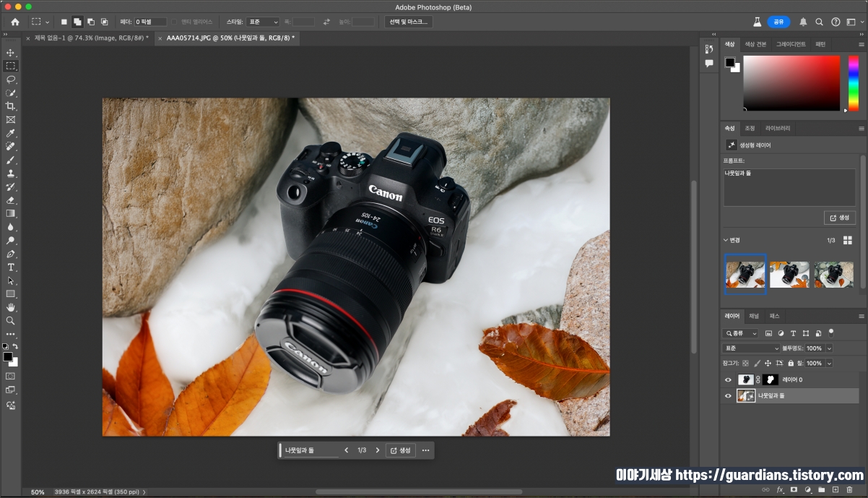The height and width of the screenshot is (498, 868).
Task: Open the 종류 layer filter dropdown
Action: point(741,333)
